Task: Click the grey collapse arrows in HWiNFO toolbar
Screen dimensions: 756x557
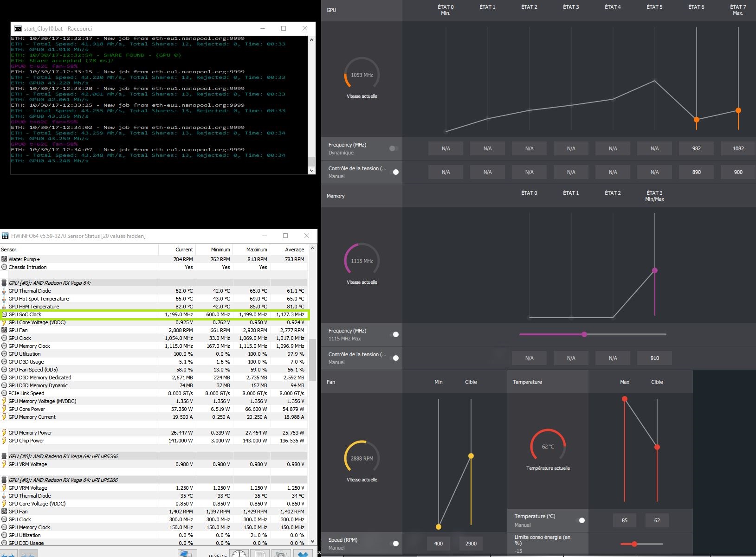Action: (x=28, y=554)
